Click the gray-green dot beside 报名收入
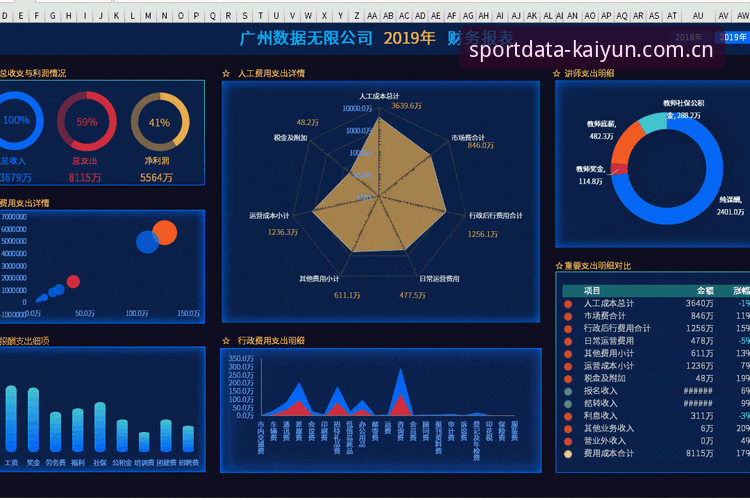Screen dimensions: 750x500 [568, 391]
